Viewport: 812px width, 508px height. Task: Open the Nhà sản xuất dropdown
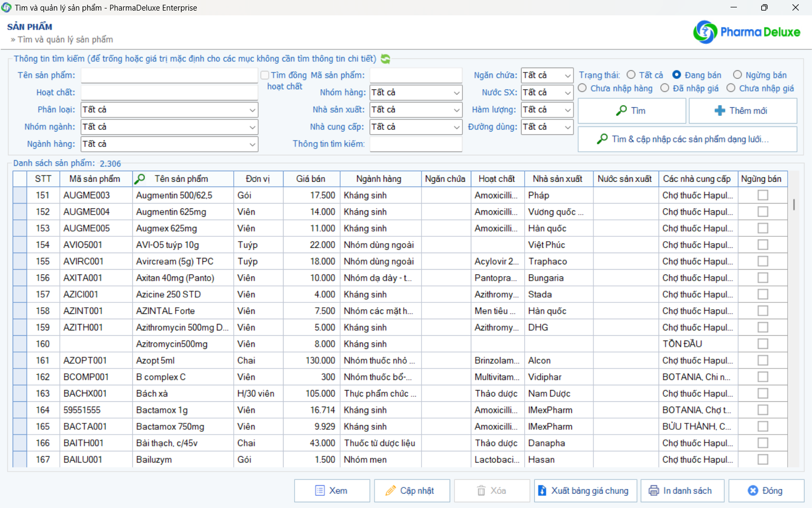pyautogui.click(x=416, y=110)
